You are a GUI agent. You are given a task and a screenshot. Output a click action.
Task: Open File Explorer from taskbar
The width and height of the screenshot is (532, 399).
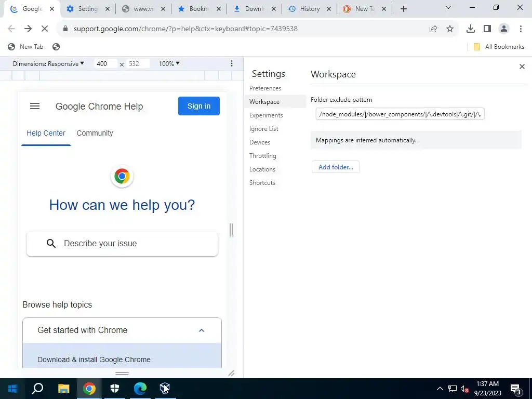63,389
